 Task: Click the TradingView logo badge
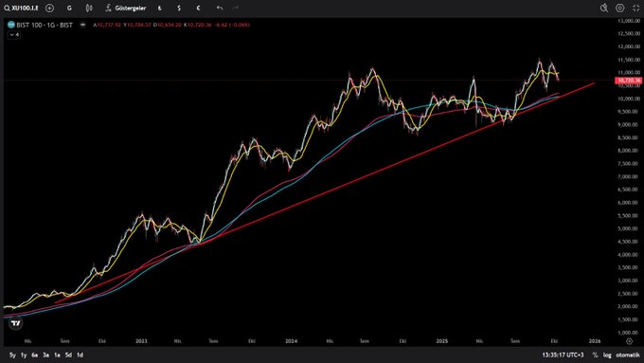(15, 323)
